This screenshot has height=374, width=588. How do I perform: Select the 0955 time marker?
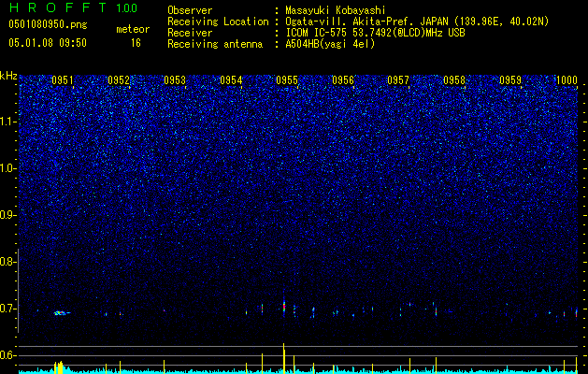[x=287, y=80]
